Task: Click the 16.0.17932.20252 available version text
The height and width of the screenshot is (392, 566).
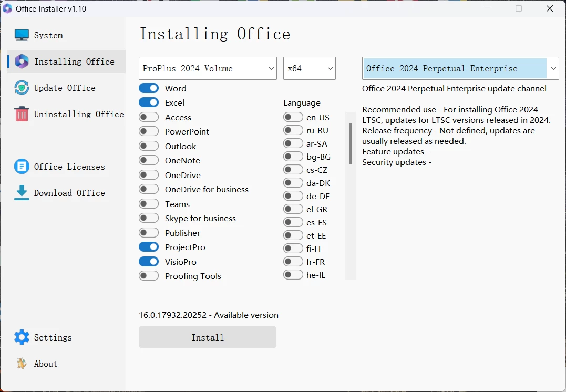Action: (209, 315)
